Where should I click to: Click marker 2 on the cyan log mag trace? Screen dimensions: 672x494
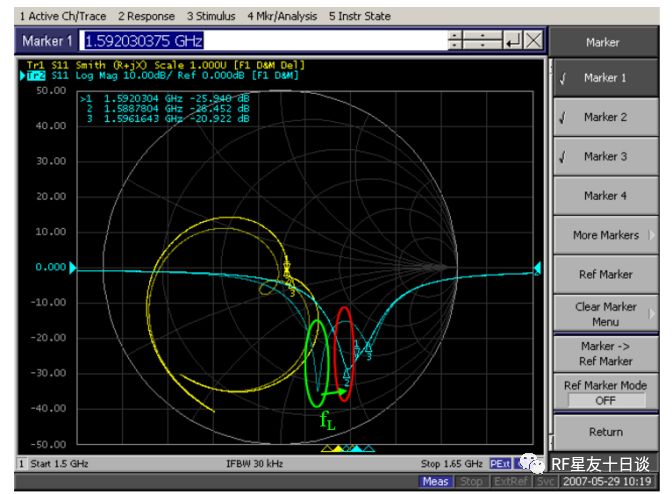[347, 377]
